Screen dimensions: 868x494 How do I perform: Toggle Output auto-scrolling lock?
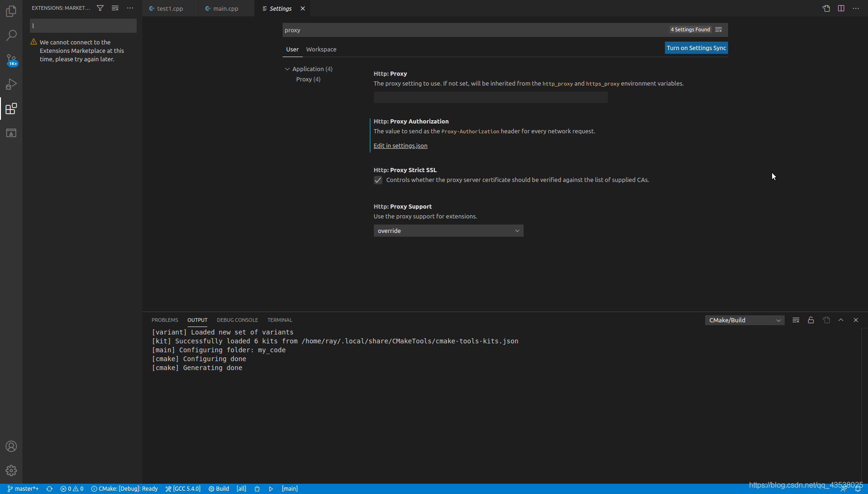pyautogui.click(x=811, y=320)
